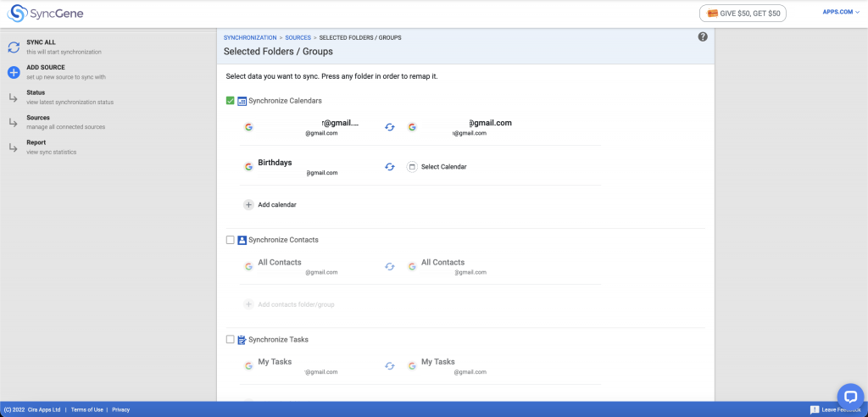
Task: Click the sync arrows icon in My Tasks row
Action: click(390, 366)
